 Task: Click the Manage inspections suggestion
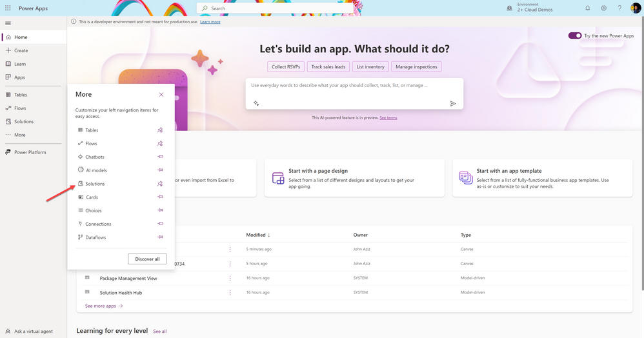416,66
